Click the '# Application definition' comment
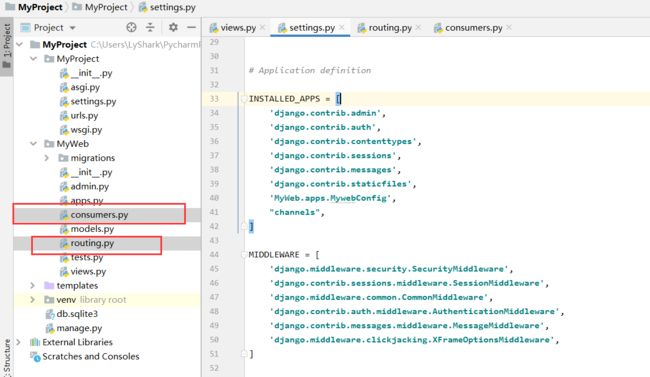 click(310, 71)
